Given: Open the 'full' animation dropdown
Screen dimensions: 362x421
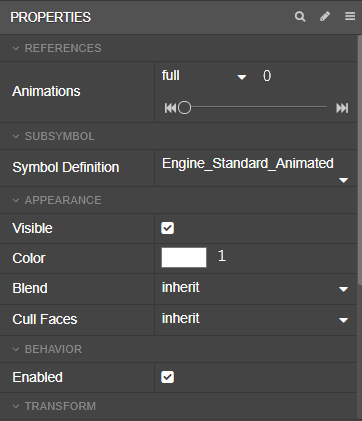Looking at the screenshot, I should click(204, 76).
